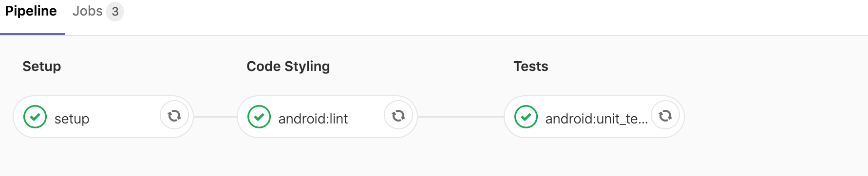Click connector line between setup and android:lint
The height and width of the screenshot is (176, 868).
pyautogui.click(x=215, y=117)
